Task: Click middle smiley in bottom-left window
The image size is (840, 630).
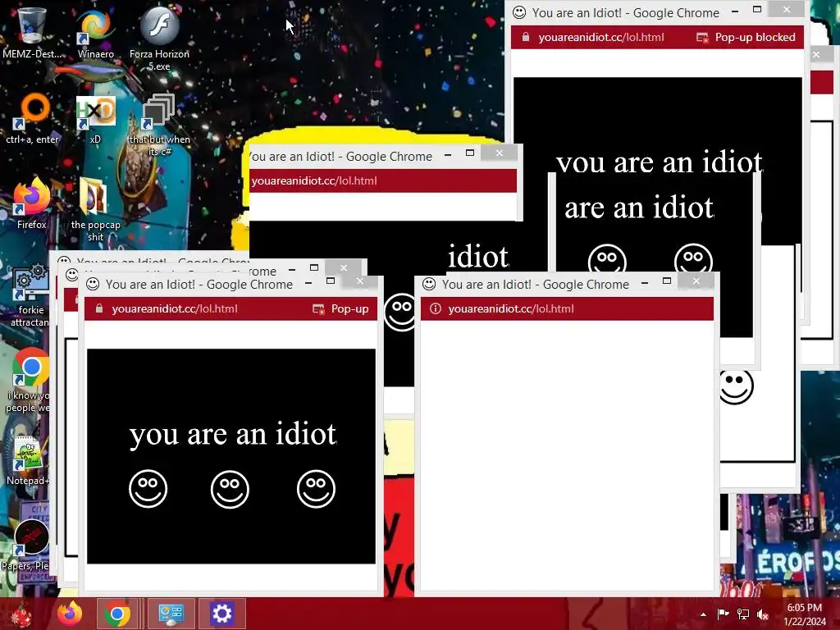Action: (230, 489)
